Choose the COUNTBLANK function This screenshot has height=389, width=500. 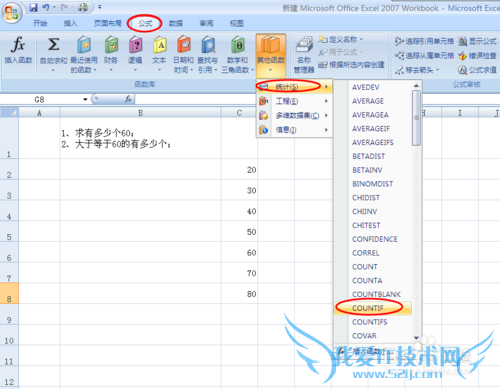tap(377, 294)
